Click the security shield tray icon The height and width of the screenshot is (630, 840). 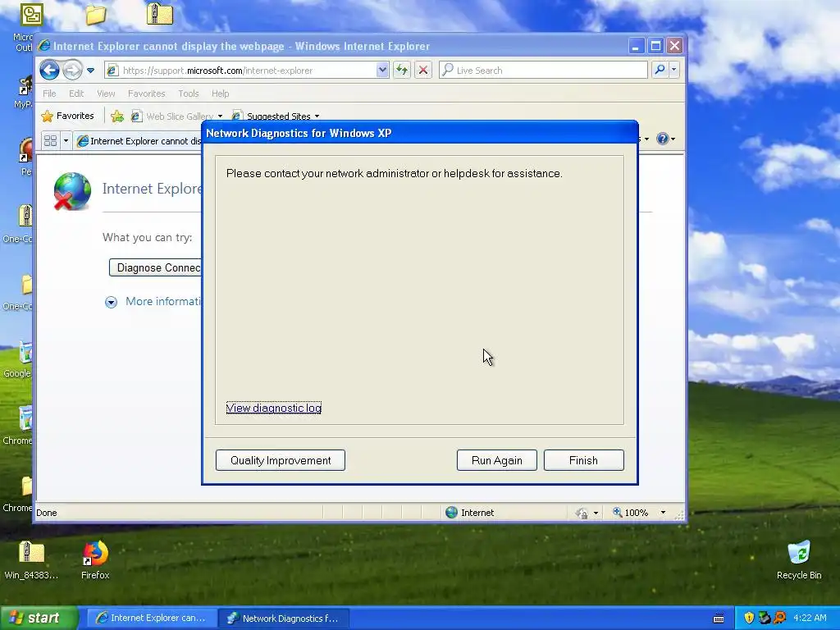click(x=749, y=618)
